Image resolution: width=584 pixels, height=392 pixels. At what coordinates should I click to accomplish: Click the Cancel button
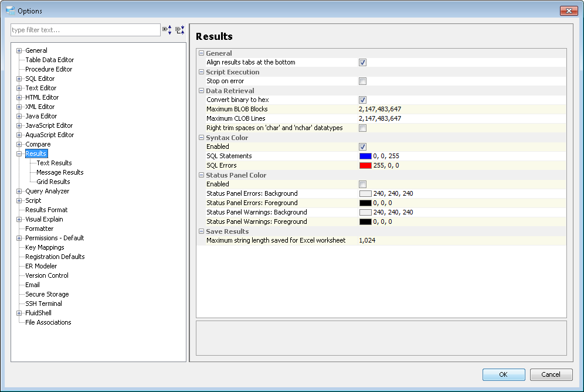point(551,374)
